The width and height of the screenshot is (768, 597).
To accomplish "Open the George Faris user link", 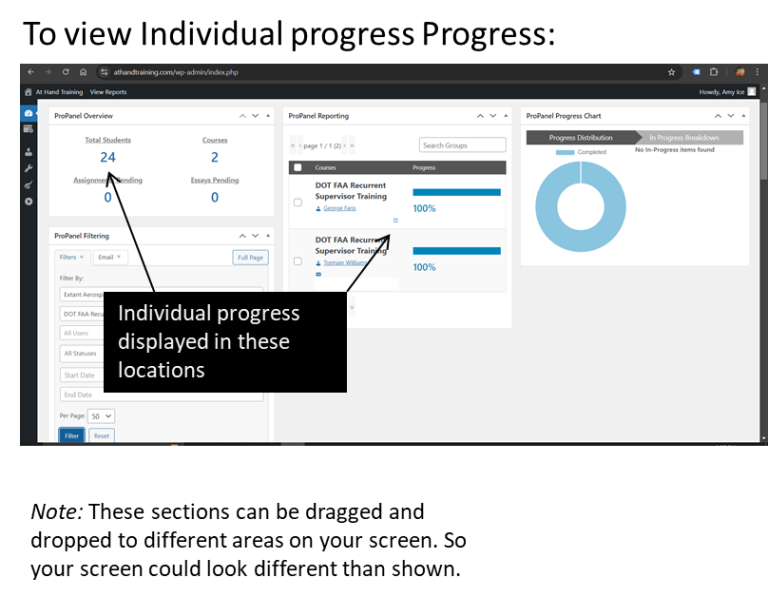I will point(339,208).
